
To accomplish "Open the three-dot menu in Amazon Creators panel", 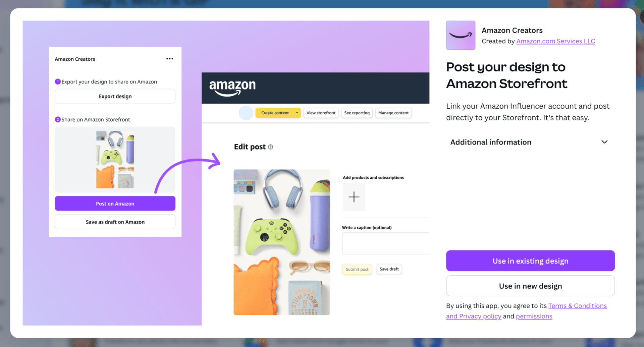I will point(170,59).
